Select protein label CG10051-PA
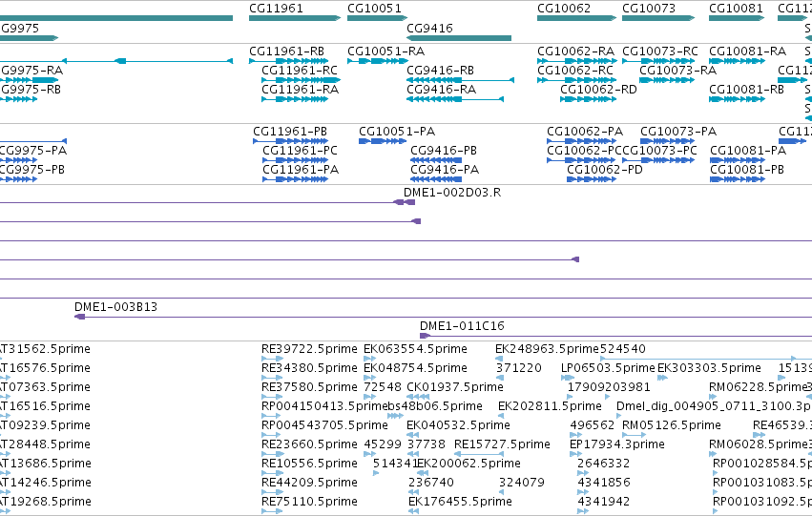812x516 pixels. coord(397,132)
